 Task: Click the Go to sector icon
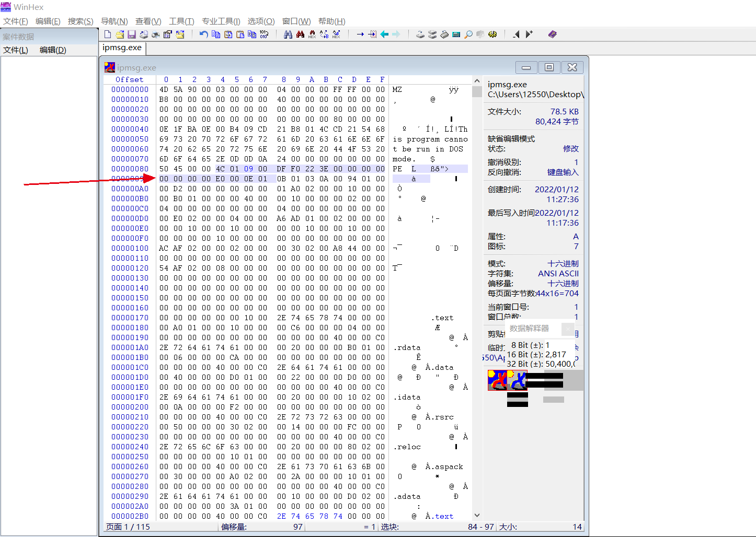(372, 34)
